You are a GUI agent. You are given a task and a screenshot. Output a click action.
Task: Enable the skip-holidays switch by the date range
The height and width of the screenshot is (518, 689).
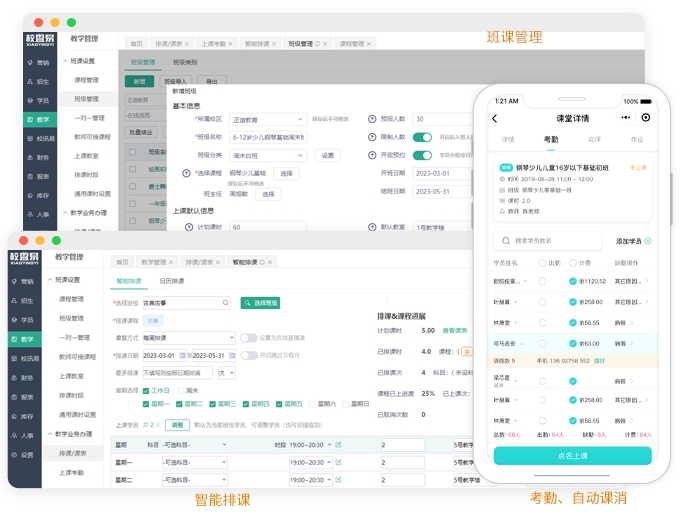(249, 355)
